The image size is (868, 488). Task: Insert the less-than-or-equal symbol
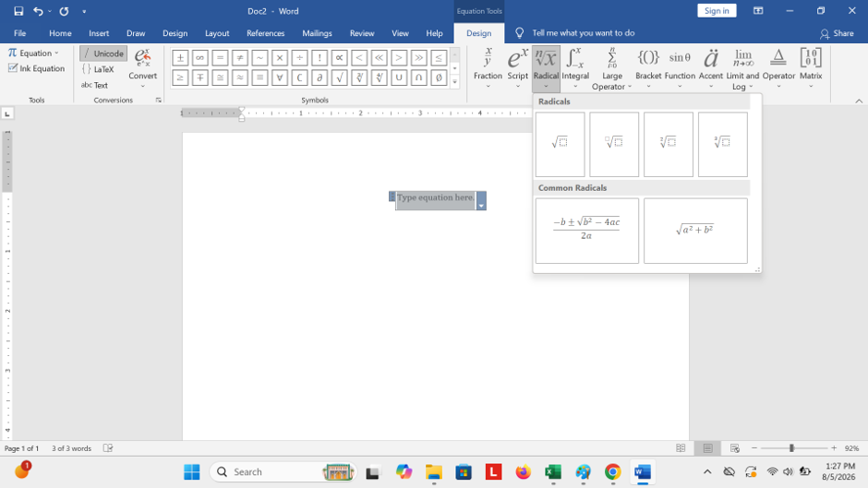439,57
